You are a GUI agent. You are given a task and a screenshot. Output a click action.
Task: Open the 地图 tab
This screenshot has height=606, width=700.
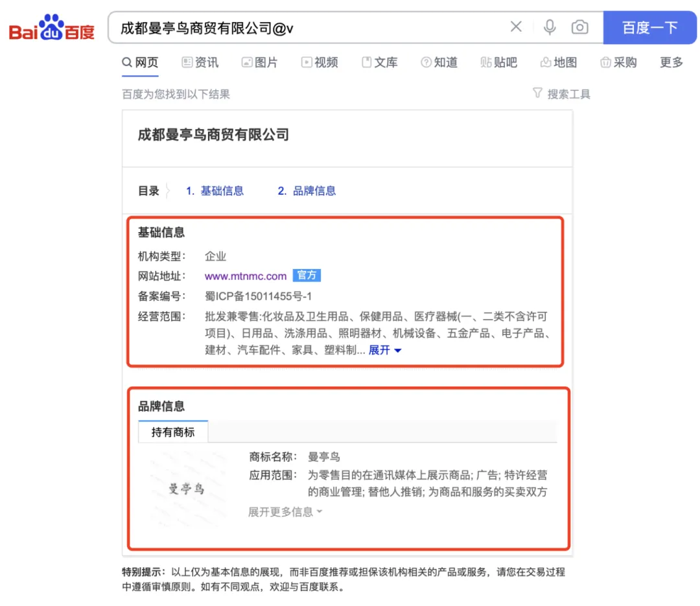point(559,62)
